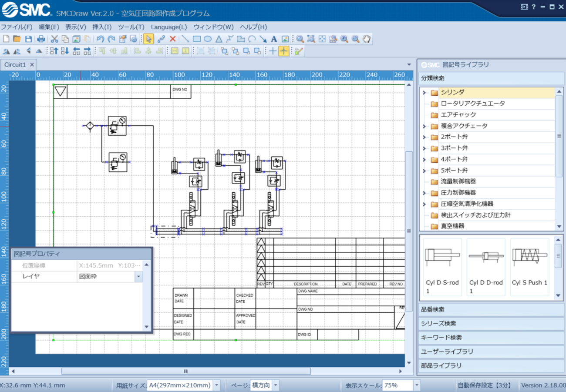The image size is (566, 392).
Task: Click the 分類検索 section header
Action: (x=491, y=78)
